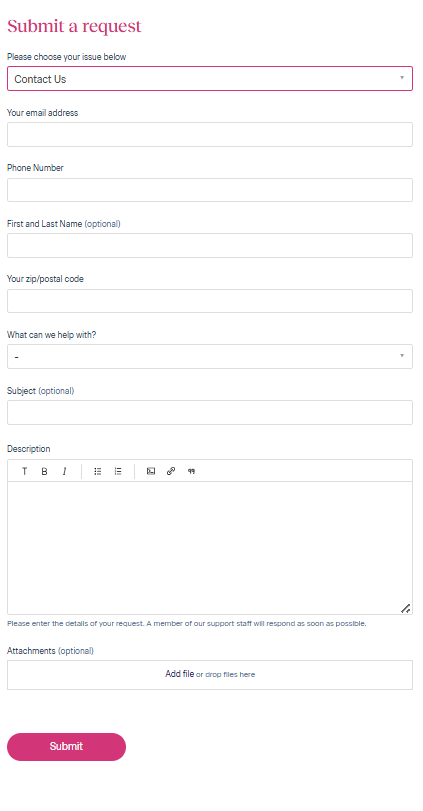423x811 pixels.
Task: Click the pink Submit button
Action: [x=66, y=746]
